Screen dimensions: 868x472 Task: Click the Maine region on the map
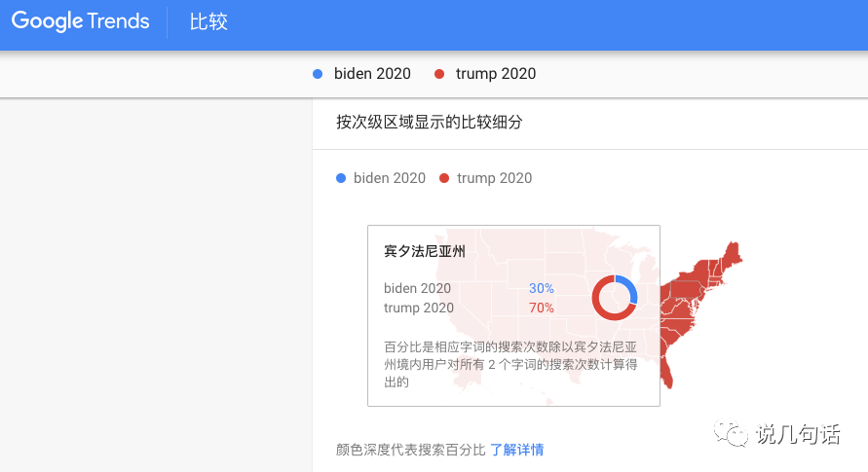(x=734, y=255)
